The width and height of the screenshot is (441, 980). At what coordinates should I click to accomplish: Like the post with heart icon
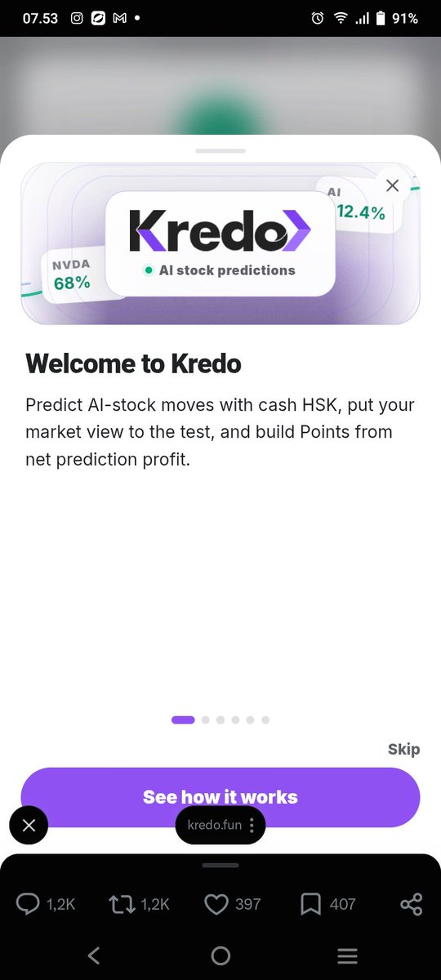coord(216,904)
